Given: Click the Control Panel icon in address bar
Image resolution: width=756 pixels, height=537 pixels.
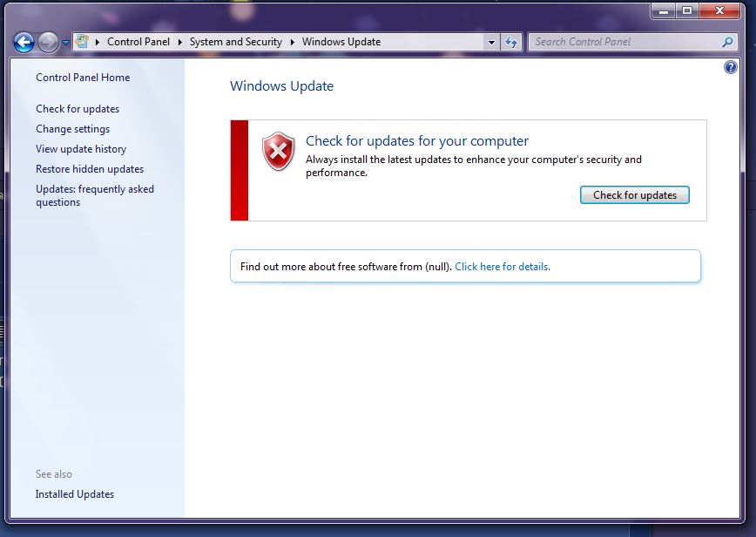Looking at the screenshot, I should 83,42.
